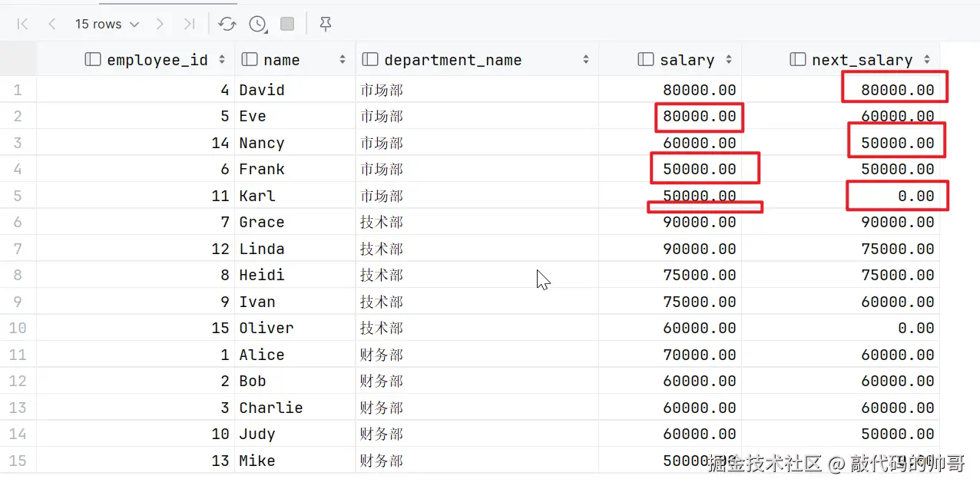
Task: Click the department_name column icon
Action: [x=369, y=59]
